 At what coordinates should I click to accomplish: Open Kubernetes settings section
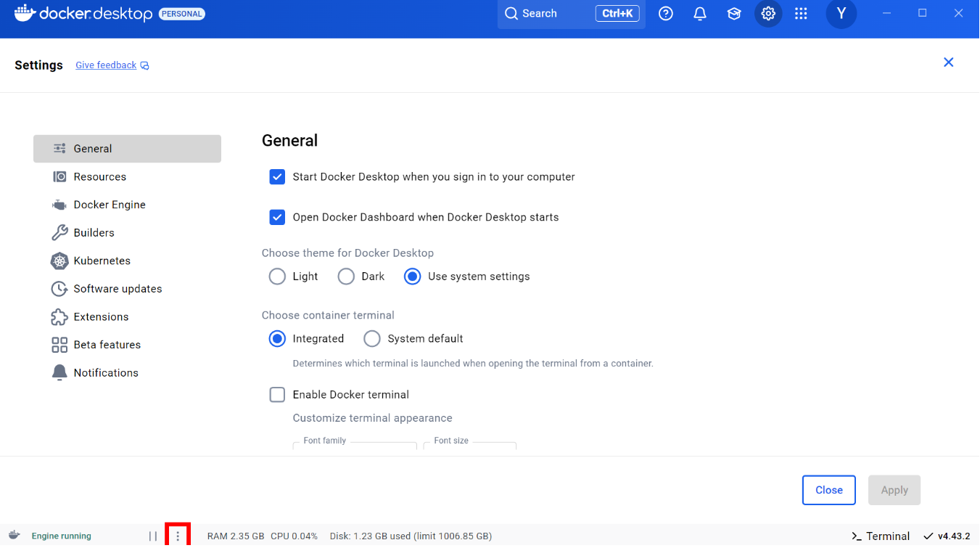point(127,261)
